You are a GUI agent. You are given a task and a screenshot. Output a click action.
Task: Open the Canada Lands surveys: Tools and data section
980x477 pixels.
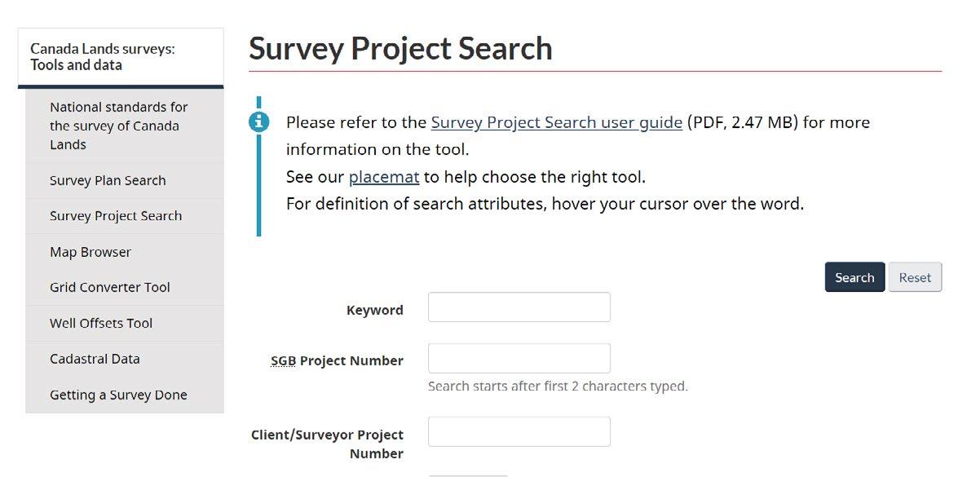[x=103, y=57]
